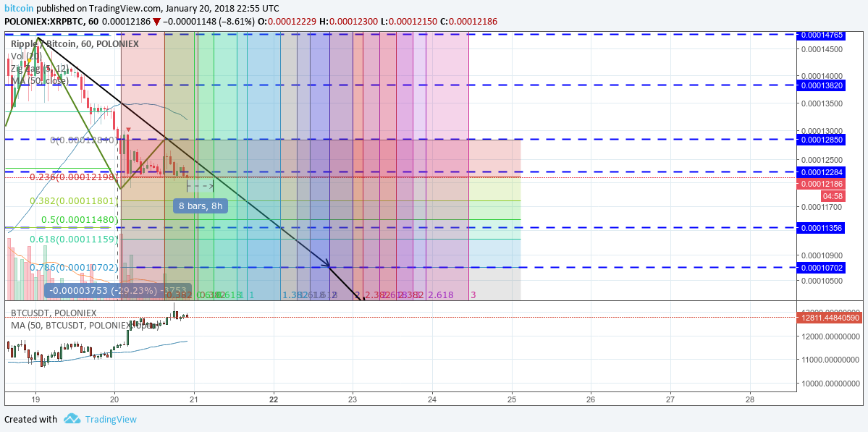868x432 pixels.
Task: Click the 04:58 countdown label
Action: coord(833,196)
